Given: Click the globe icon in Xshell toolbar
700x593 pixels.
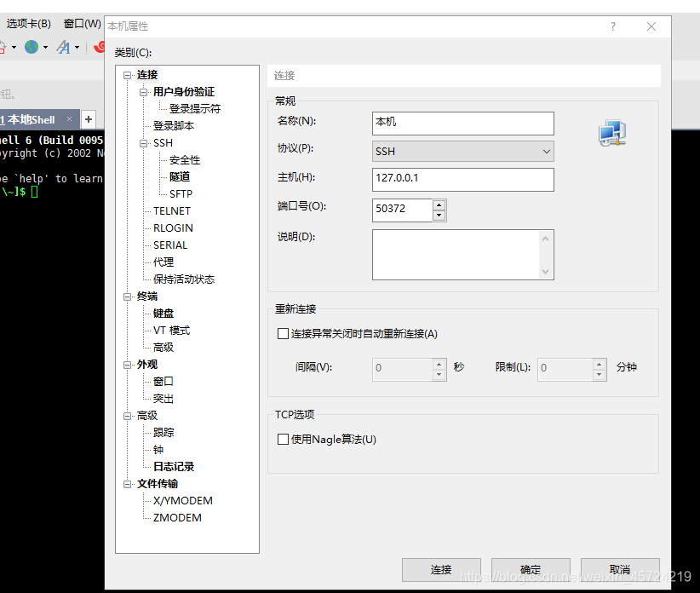Looking at the screenshot, I should (32, 47).
